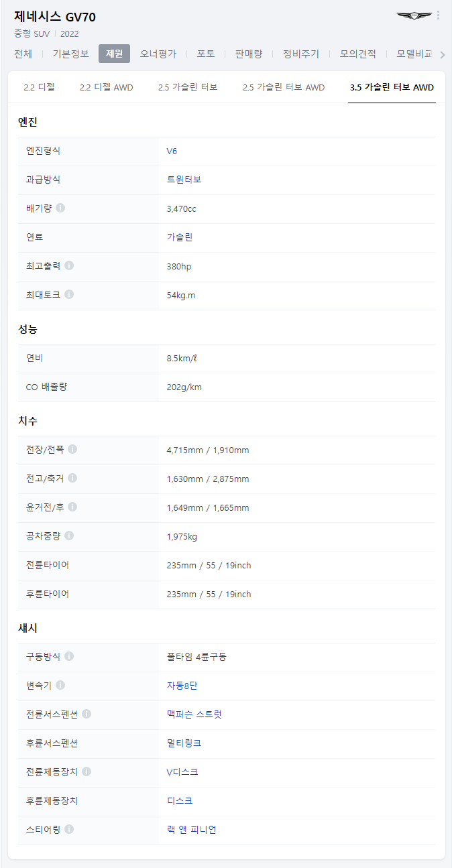Click the Genesis wing logo icon
This screenshot has width=452, height=868.
tap(414, 15)
